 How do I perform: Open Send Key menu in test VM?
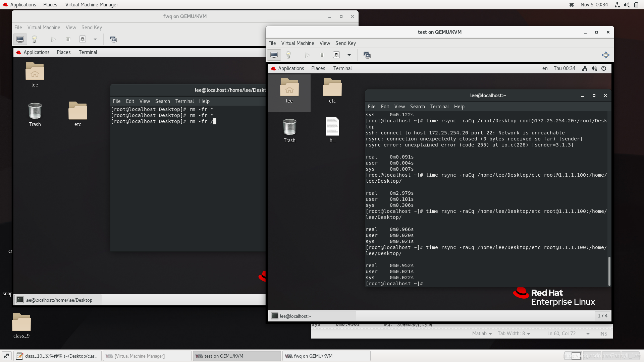point(345,43)
